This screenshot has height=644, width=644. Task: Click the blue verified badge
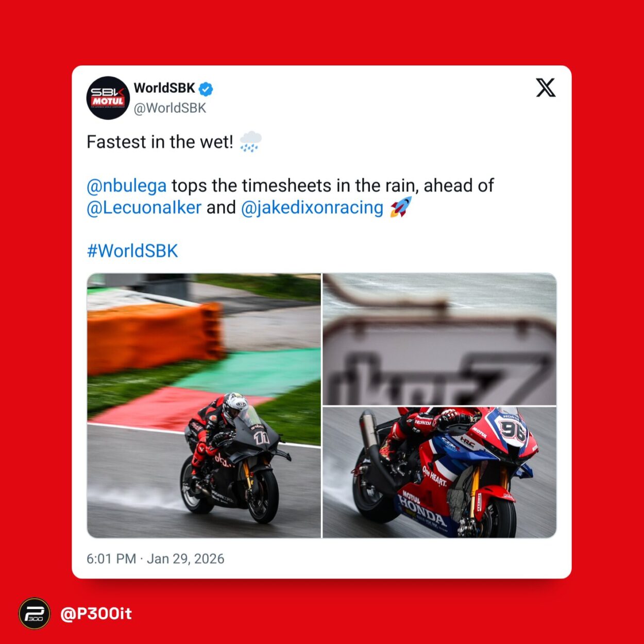[206, 89]
